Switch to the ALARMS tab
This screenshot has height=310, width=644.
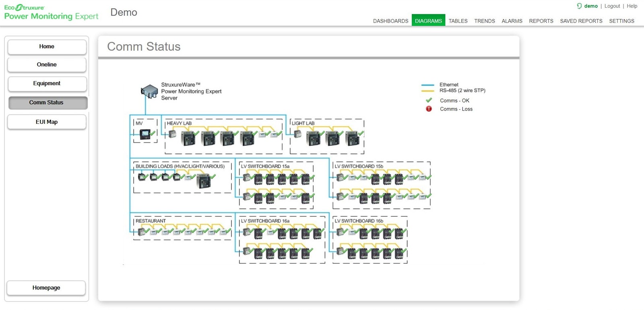click(512, 21)
